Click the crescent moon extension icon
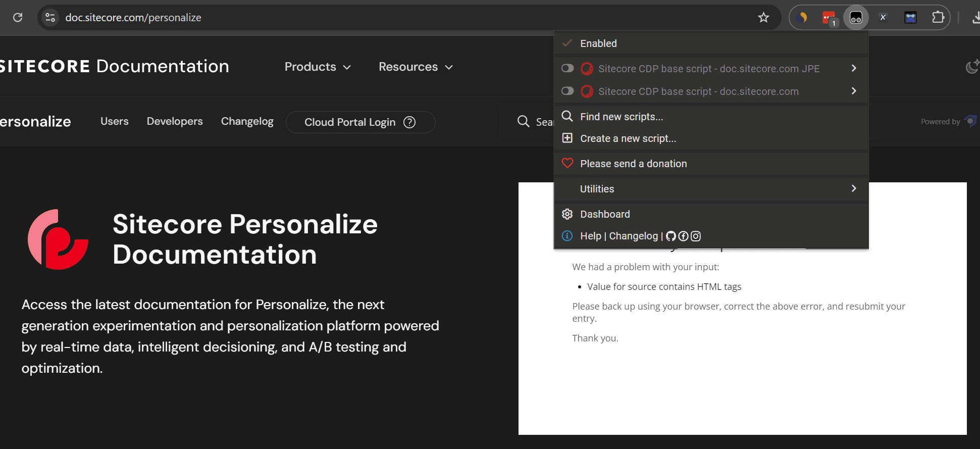980x449 pixels. 802,18
